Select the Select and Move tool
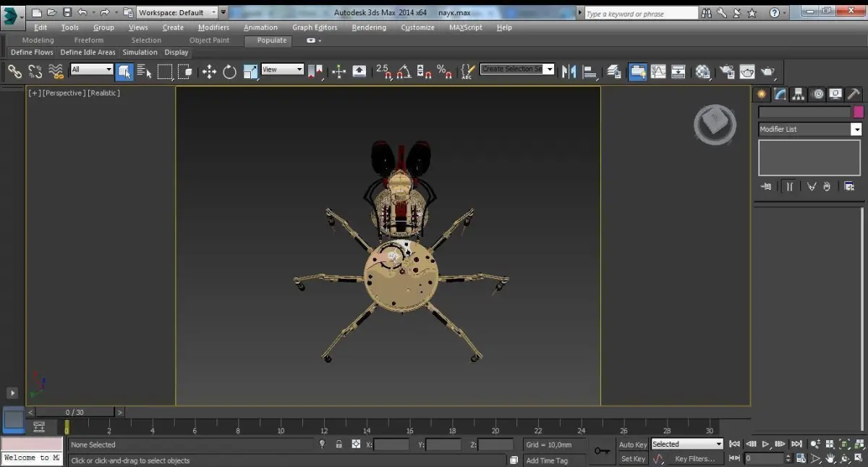The width and height of the screenshot is (868, 467). (209, 71)
